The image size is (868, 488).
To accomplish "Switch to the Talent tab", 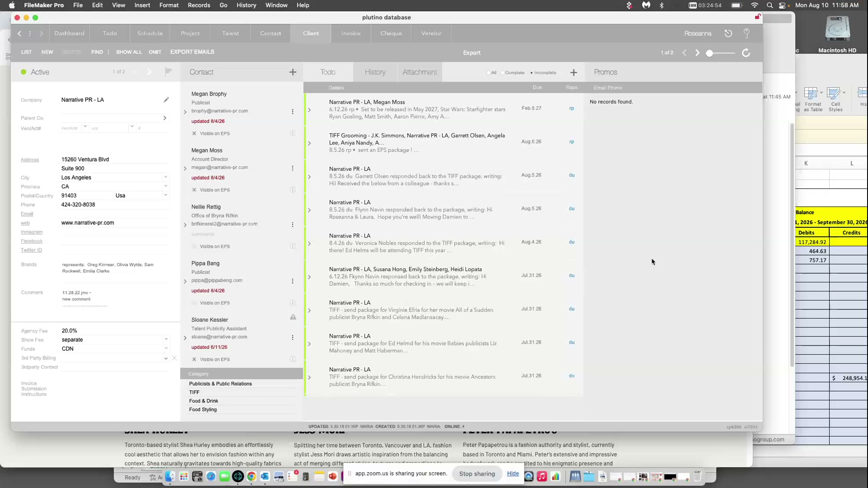I will [x=230, y=33].
